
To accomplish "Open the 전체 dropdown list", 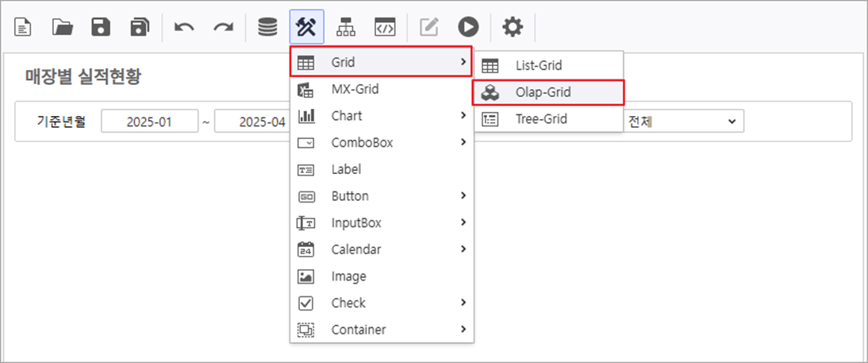I will coord(682,122).
